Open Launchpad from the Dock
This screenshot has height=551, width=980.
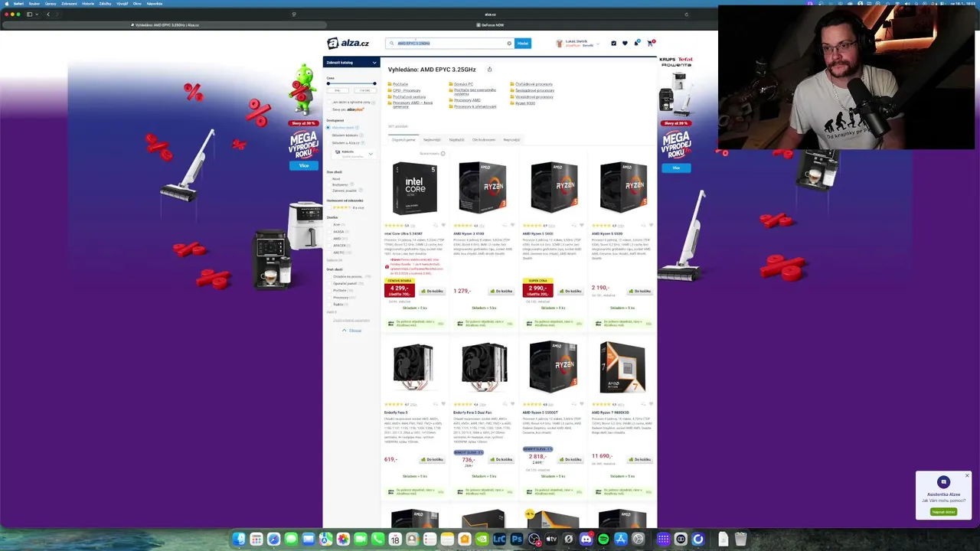click(x=256, y=540)
